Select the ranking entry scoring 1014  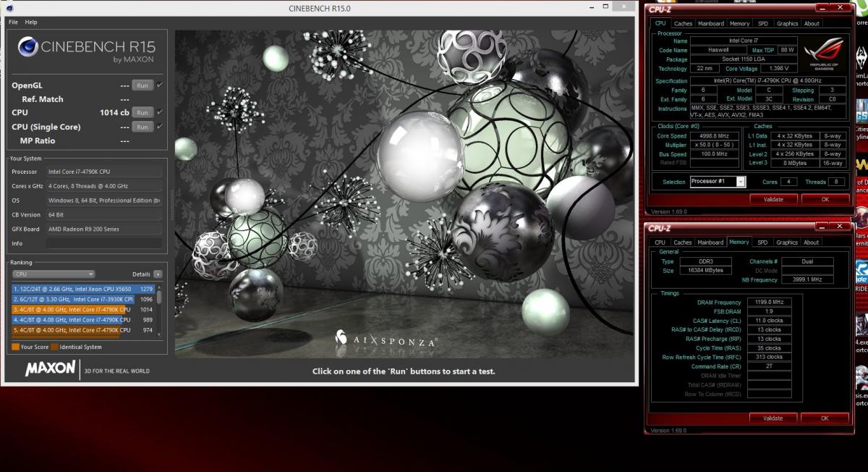(x=83, y=309)
